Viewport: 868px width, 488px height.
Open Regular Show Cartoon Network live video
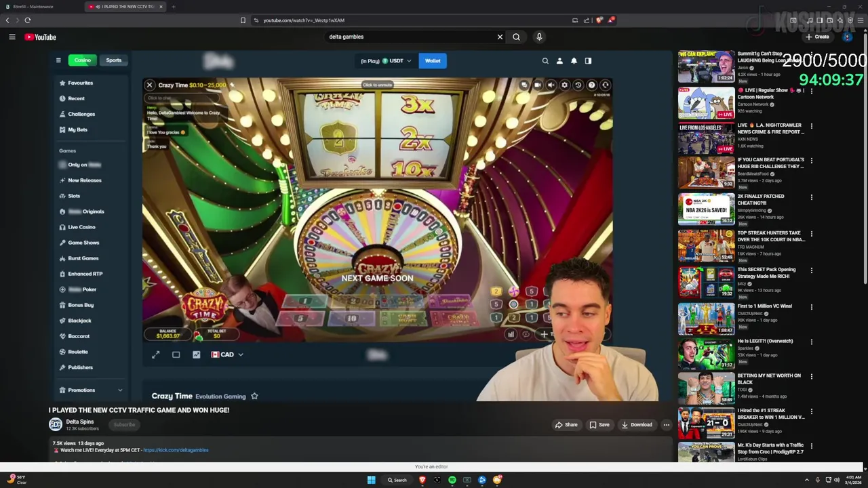pos(706,103)
